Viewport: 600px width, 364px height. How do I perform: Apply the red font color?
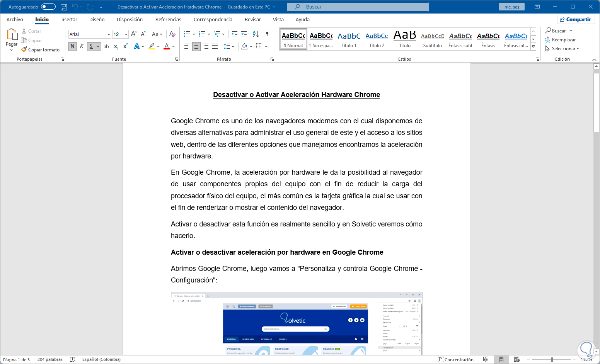[167, 46]
